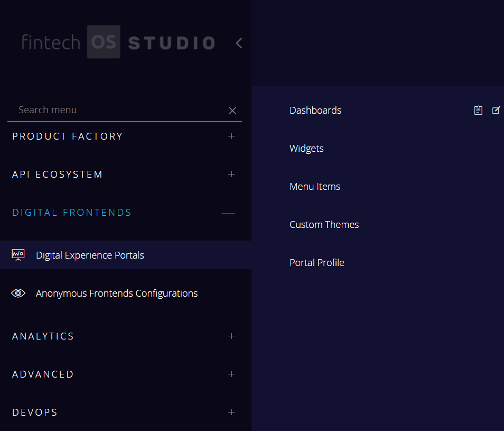Expand the API Ecosystem section
This screenshot has height=431, width=504.
231,175
